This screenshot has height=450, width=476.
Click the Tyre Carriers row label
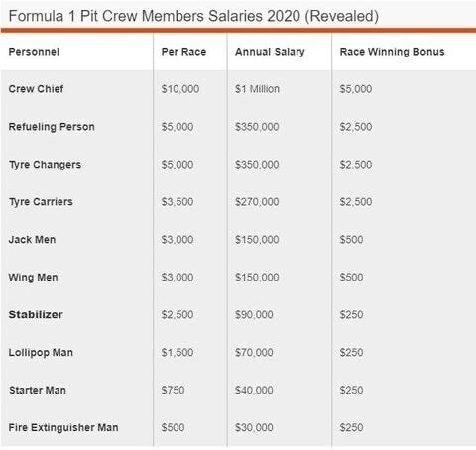click(x=41, y=202)
